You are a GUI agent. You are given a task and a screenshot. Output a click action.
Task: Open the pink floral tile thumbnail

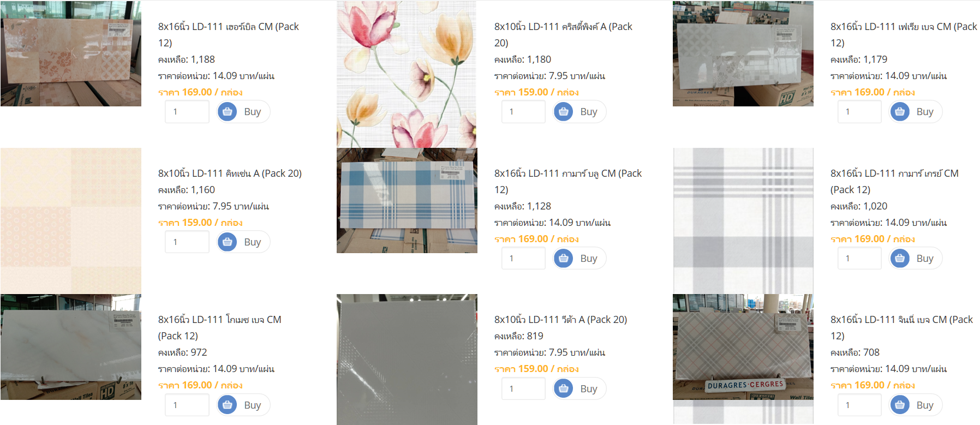point(407,74)
